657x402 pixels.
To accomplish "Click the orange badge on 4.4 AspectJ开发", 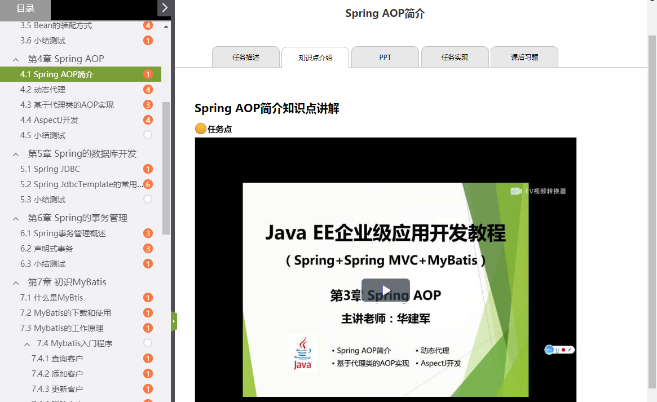I will tap(148, 120).
